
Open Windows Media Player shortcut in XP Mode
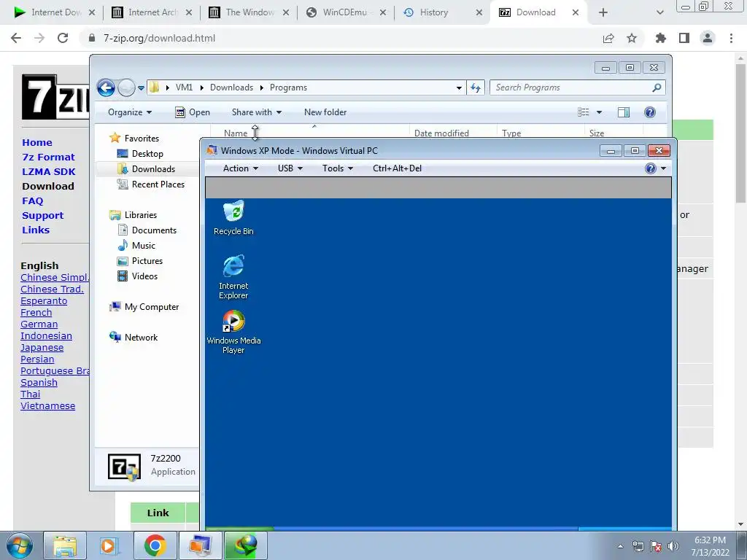tap(233, 332)
